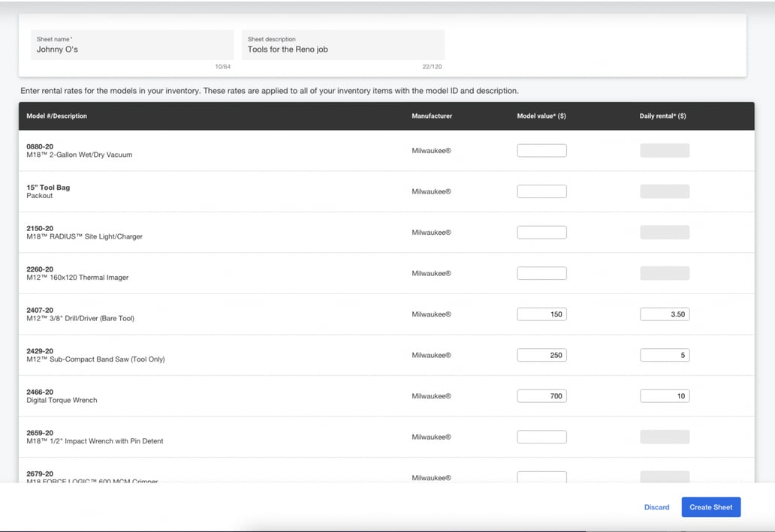Select the 150 model value for the 2407-20 drill
This screenshot has height=532, width=775.
[x=541, y=314]
